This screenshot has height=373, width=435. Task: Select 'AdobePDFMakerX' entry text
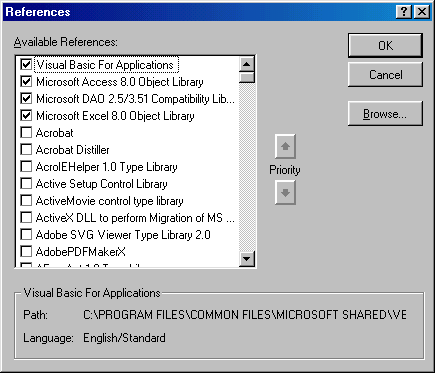[x=81, y=252]
